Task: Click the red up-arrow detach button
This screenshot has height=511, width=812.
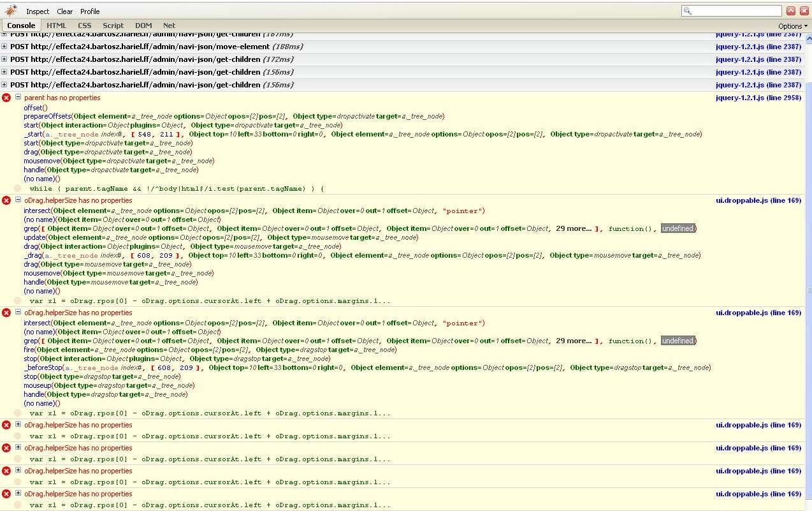Action: (x=791, y=11)
